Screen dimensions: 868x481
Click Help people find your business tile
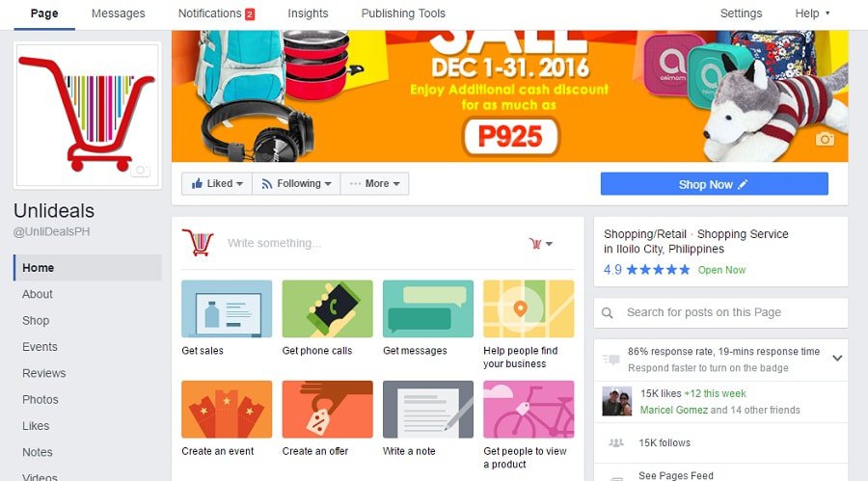coord(529,325)
